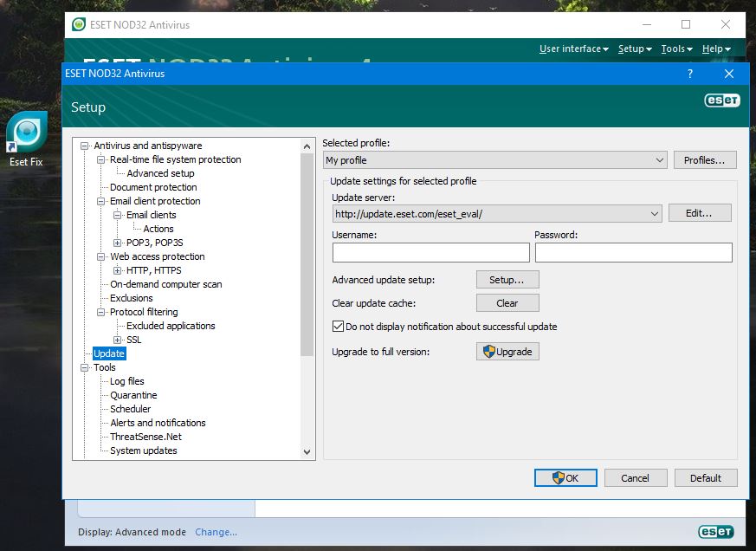Open the Setup menu in main window
Image resolution: width=756 pixels, height=551 pixels.
click(635, 49)
